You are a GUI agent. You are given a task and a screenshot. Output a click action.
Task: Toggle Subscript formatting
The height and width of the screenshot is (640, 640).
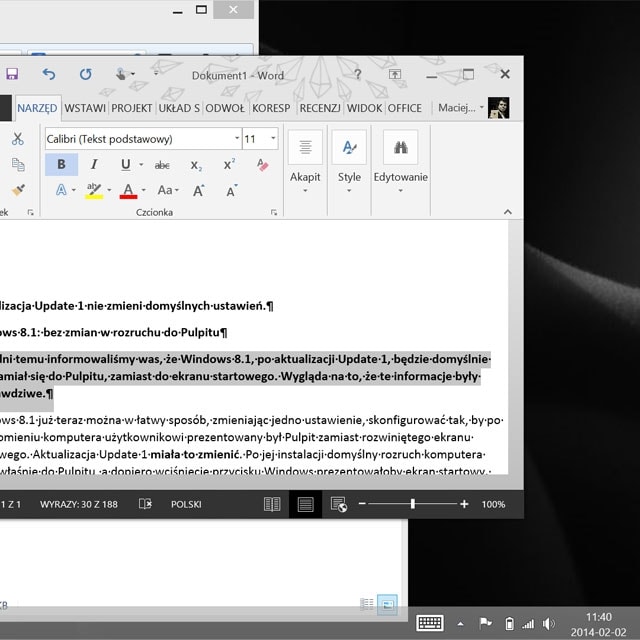point(196,165)
